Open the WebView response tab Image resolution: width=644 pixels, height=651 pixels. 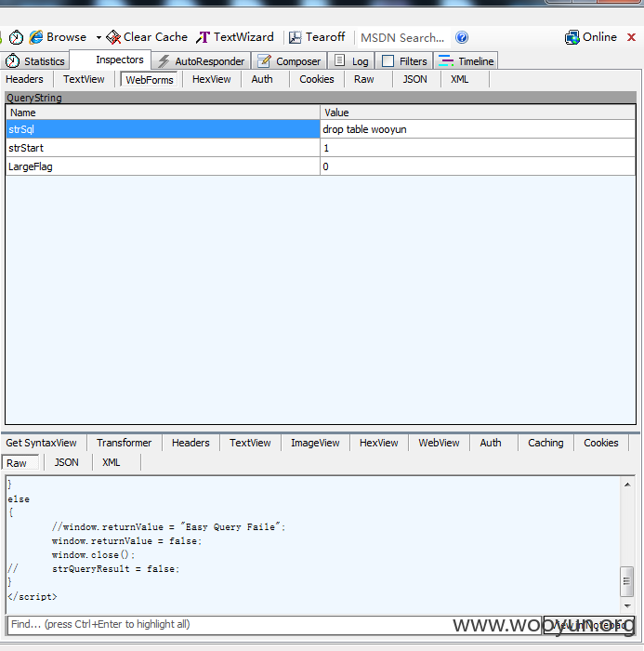pos(439,443)
